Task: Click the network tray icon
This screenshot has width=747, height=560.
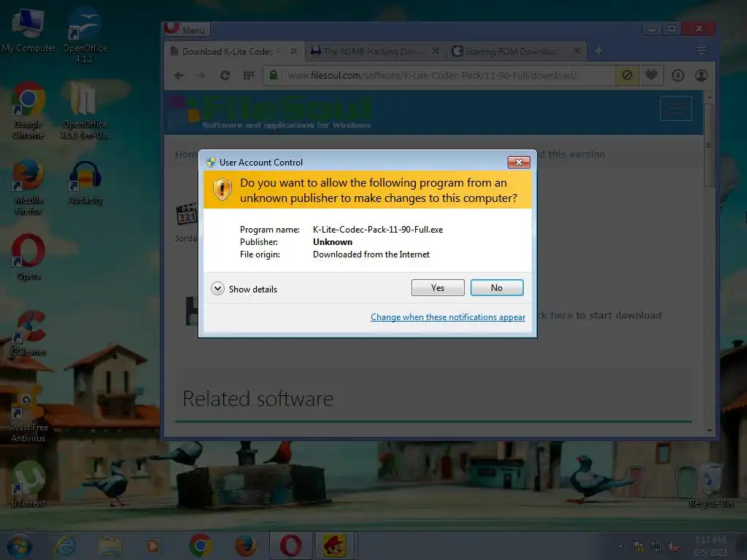Action: 656,547
